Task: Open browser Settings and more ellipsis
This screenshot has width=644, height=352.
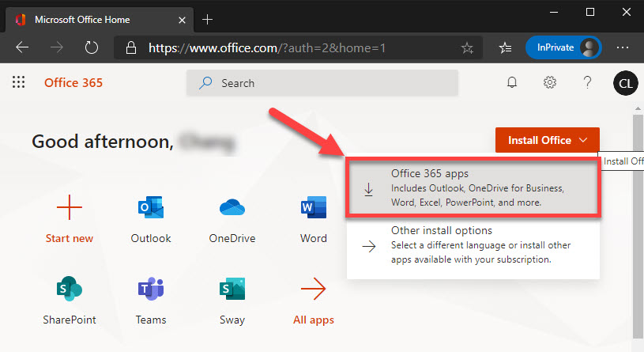Action: point(623,47)
